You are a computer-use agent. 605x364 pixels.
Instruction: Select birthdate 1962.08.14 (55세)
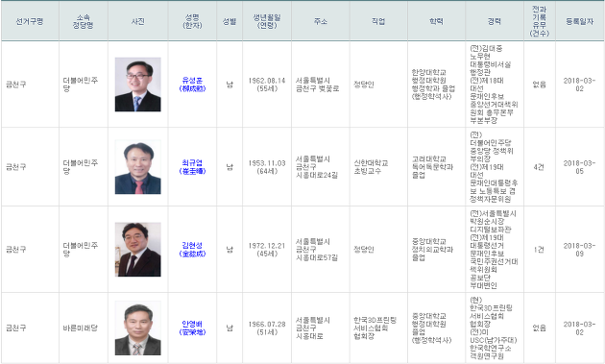267,85
